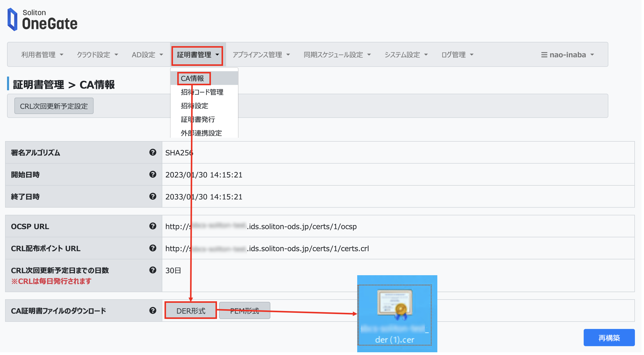Click the 30日 value
This screenshot has width=644, height=355.
coord(173,271)
